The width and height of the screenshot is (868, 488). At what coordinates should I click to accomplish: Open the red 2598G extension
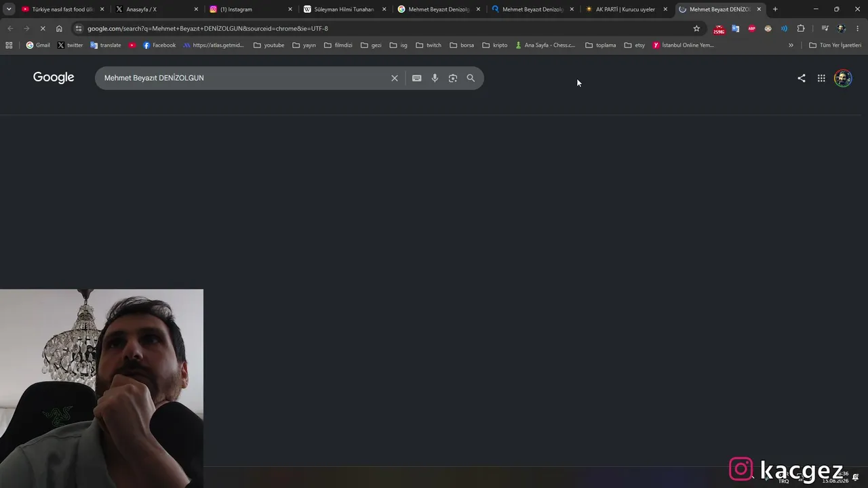click(x=719, y=28)
